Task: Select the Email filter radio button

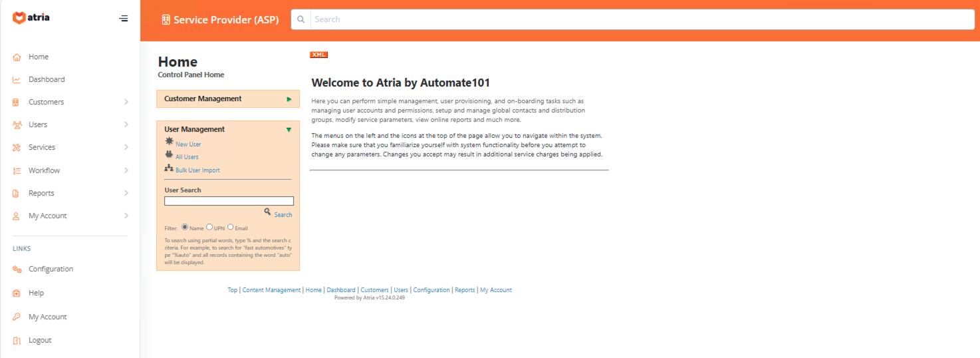Action: tap(230, 228)
